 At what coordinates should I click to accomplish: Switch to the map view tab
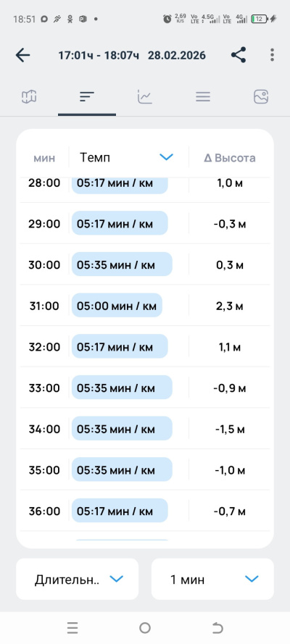pos(29,97)
